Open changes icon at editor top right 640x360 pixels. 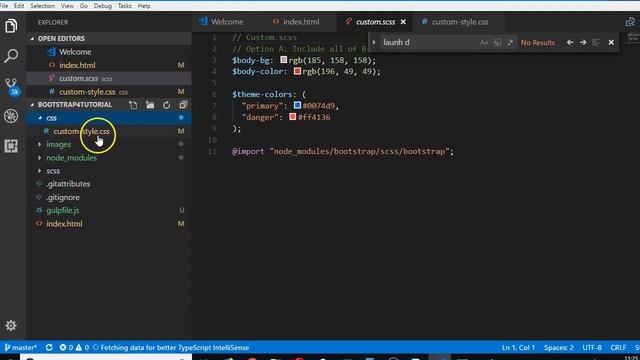coord(630,22)
